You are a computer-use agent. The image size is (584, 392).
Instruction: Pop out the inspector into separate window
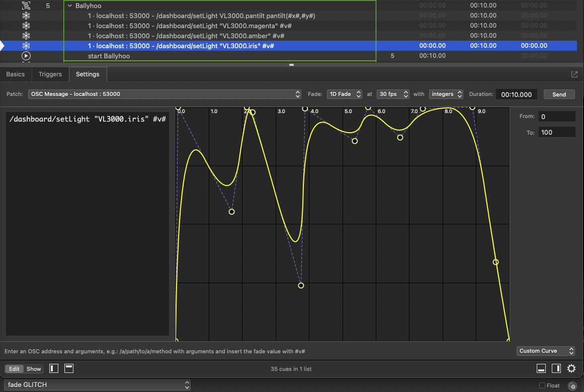(574, 74)
